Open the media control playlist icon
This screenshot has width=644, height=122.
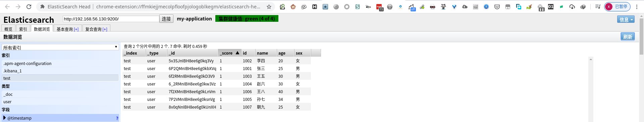pos(598,7)
